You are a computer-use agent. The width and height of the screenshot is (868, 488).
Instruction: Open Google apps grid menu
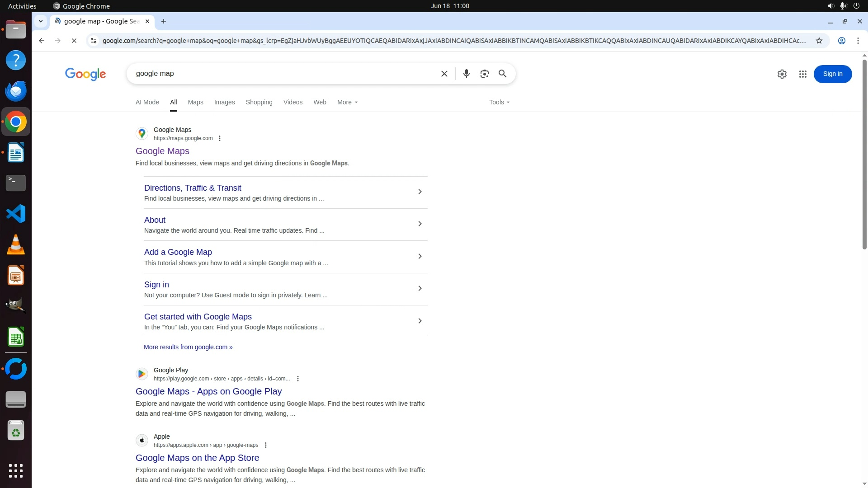point(802,74)
